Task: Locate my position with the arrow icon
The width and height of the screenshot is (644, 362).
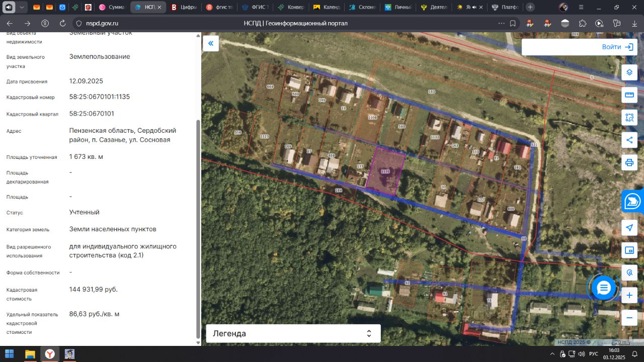Action: (629, 228)
